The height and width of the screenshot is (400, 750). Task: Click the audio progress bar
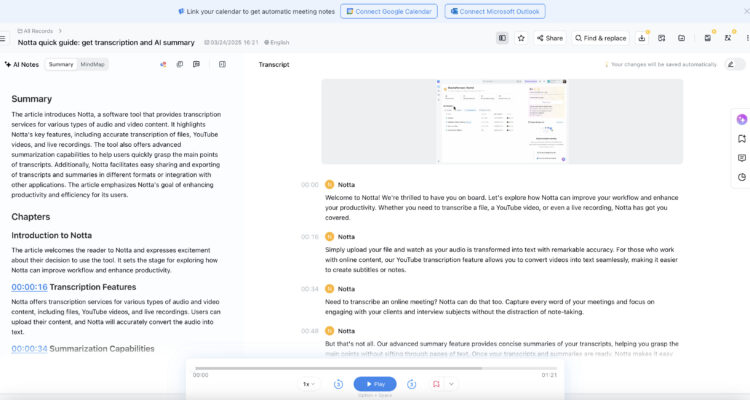[375, 368]
